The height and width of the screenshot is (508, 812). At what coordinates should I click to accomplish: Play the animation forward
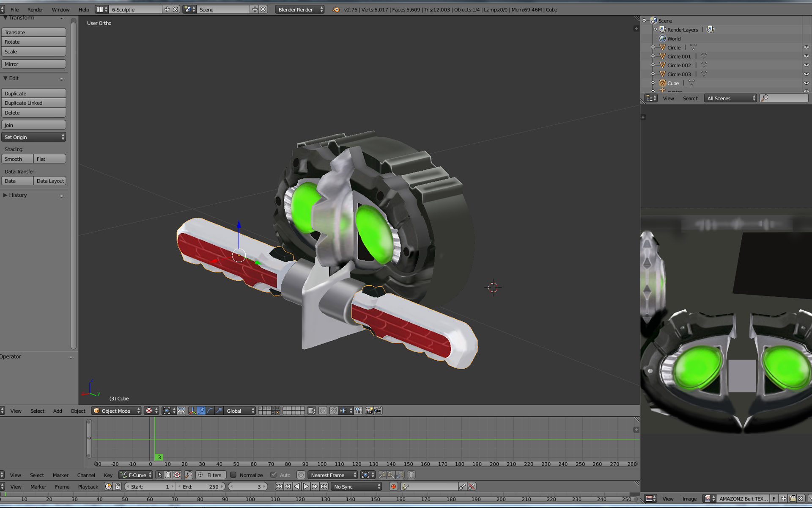tap(306, 487)
